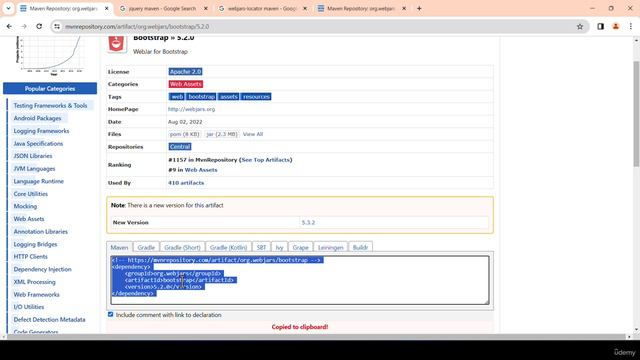Viewport: 640px width, 360px height.
Task: Uncheck Include comment with link to declaration
Action: [x=111, y=314]
